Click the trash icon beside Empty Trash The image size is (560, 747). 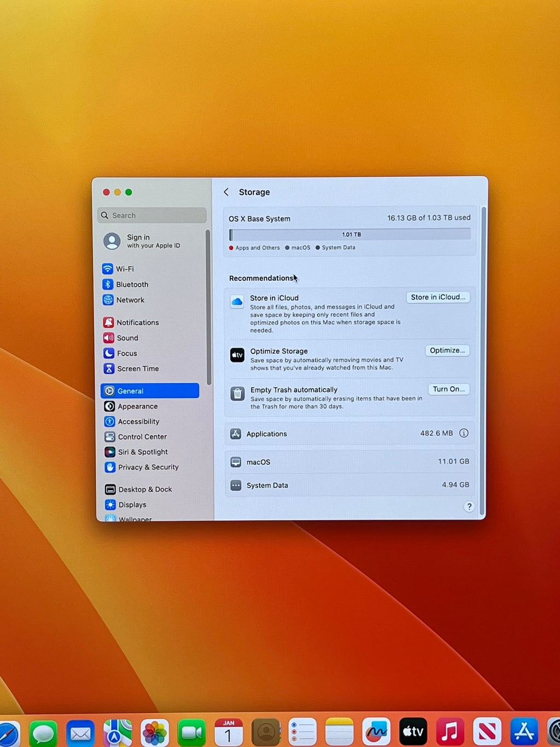pos(237,393)
